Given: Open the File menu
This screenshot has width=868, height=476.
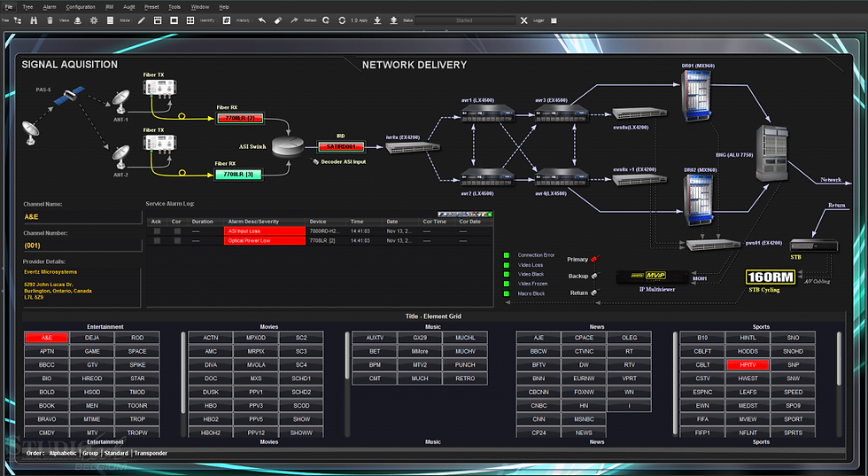Looking at the screenshot, I should coord(9,7).
